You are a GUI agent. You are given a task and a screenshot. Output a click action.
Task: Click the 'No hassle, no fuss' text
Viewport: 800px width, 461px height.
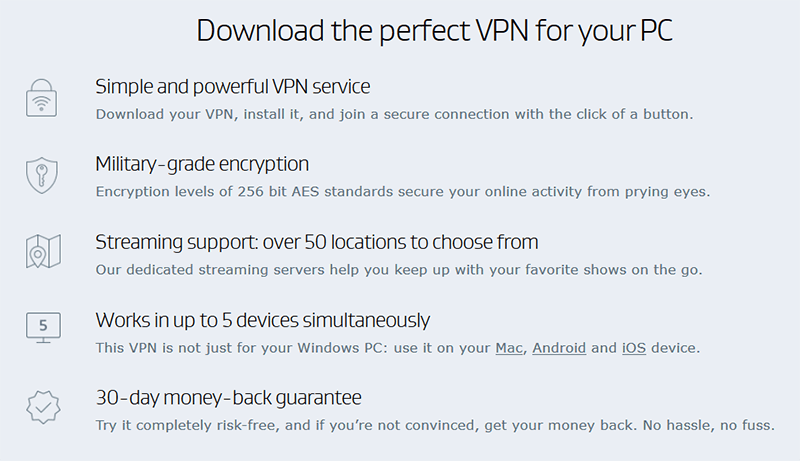coord(709,425)
